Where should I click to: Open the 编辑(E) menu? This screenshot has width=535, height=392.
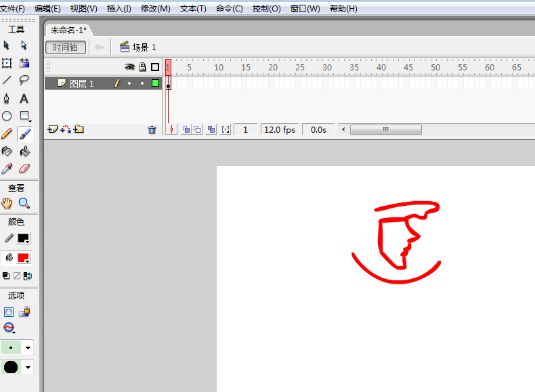pos(47,9)
